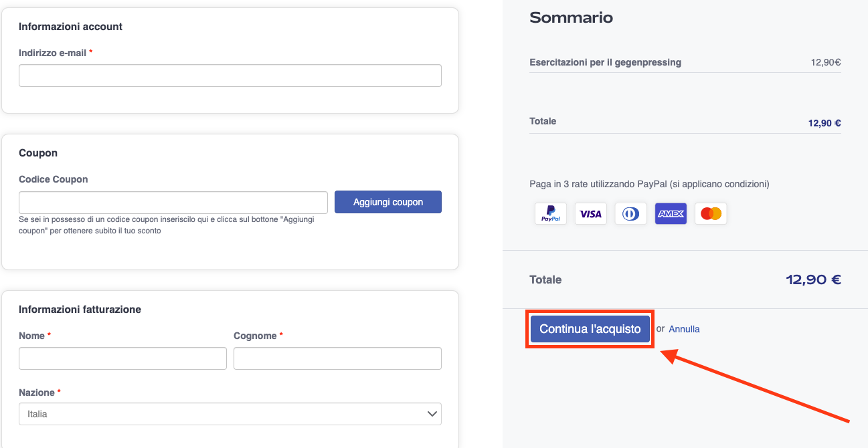Click the chevron arrow on the Italia selector
The image size is (868, 448).
pyautogui.click(x=432, y=414)
